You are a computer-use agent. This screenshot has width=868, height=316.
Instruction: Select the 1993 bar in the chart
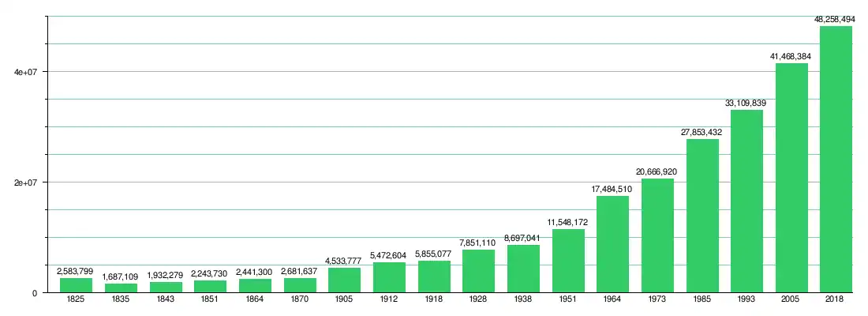click(746, 201)
